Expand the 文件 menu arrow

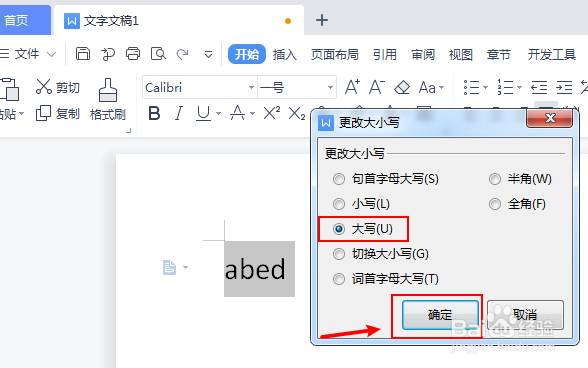point(51,54)
